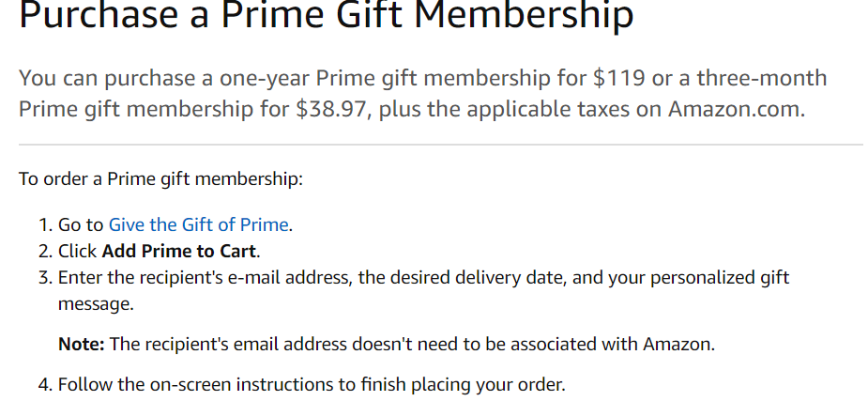The image size is (868, 401).
Task: Click the $119 price in the intro paragraph
Action: (619, 78)
